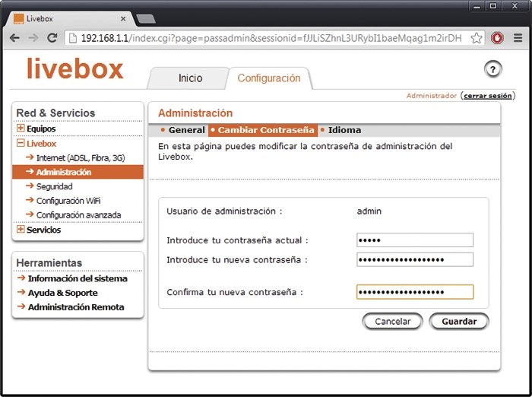
Task: Open Información del sistema
Action: 78,278
